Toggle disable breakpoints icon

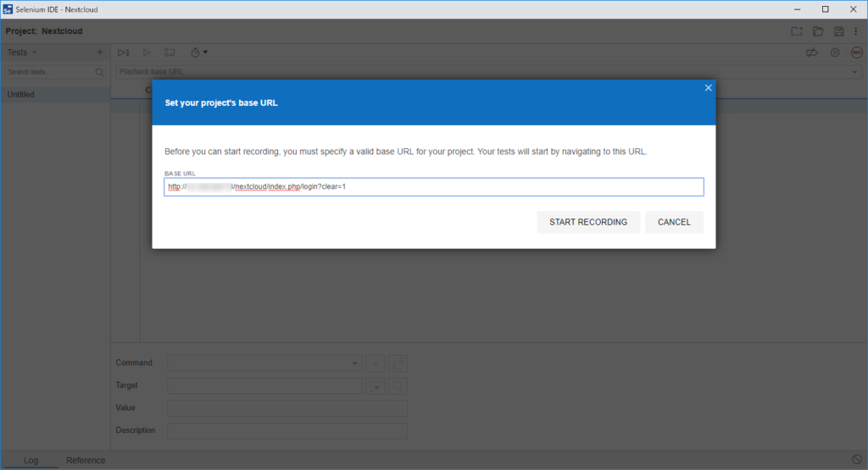pos(811,53)
